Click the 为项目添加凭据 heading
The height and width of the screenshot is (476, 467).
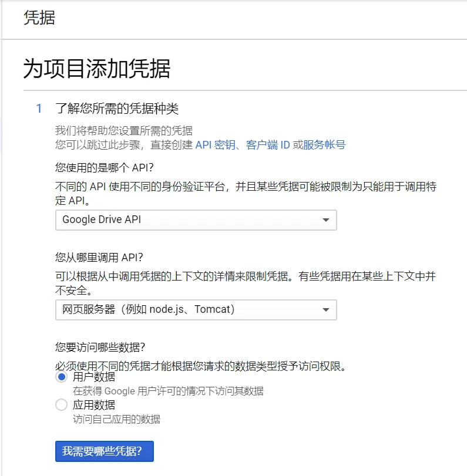(97, 69)
